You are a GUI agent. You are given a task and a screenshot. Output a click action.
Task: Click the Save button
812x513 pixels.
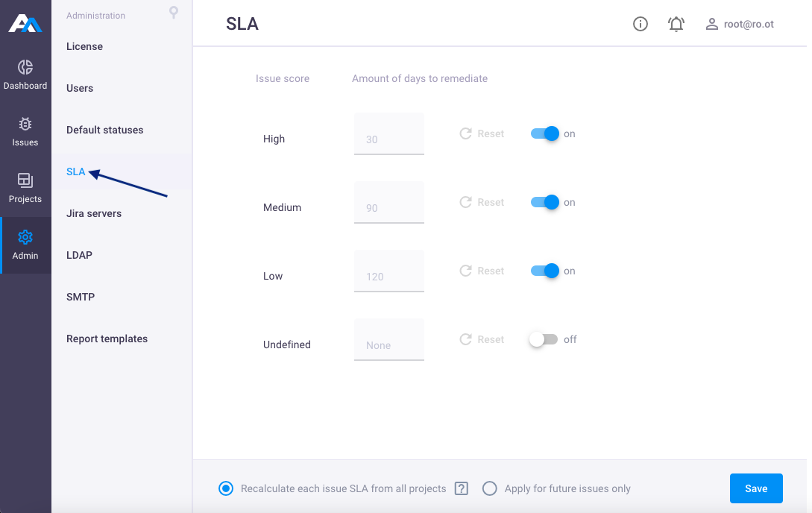click(756, 488)
